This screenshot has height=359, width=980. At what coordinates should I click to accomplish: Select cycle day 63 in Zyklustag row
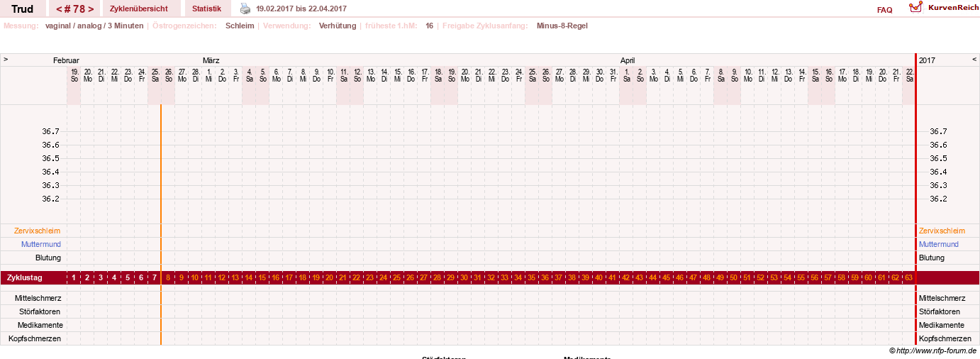(x=908, y=277)
